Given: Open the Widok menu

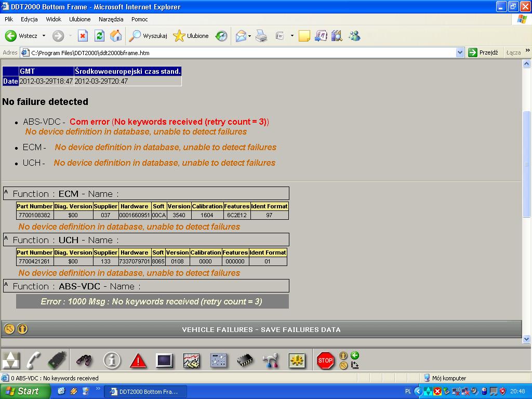Looking at the screenshot, I should coord(54,19).
